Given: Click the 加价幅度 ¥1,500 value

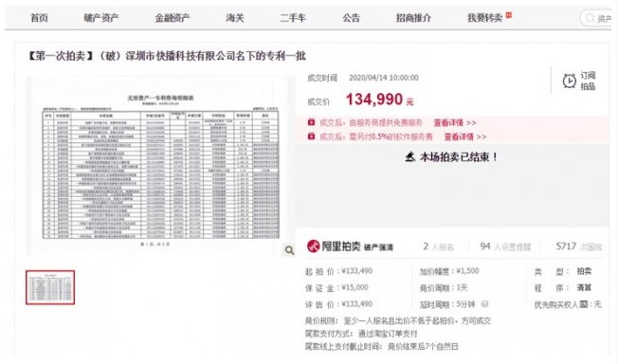Looking at the screenshot, I should point(467,271).
